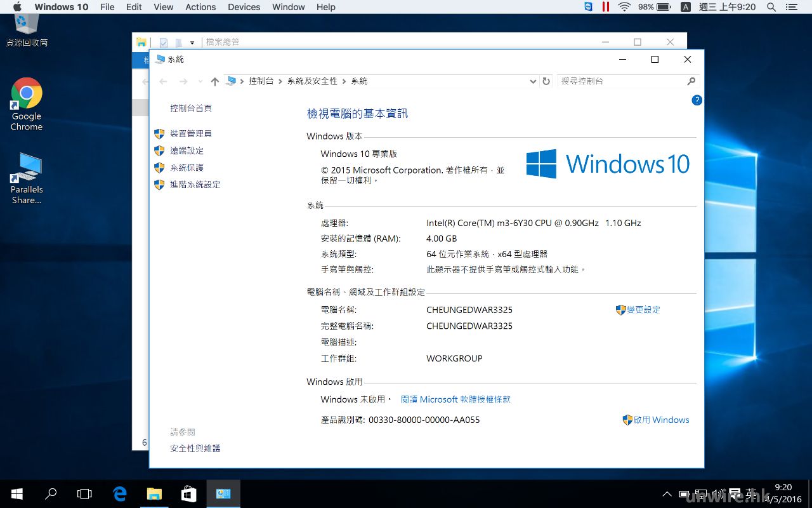Read the Microsoft software license terms link
Viewport: 812px width, 508px height.
tap(455, 399)
